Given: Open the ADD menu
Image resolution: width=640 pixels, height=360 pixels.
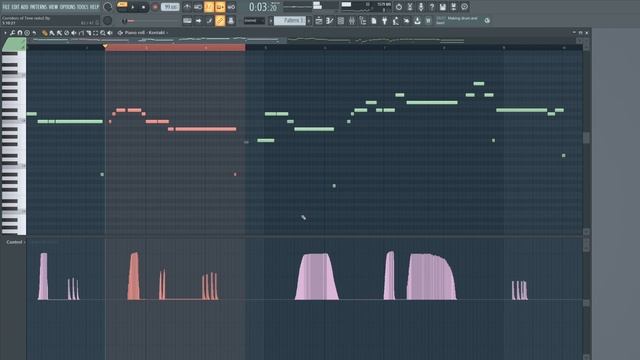Looking at the screenshot, I should click(x=24, y=7).
